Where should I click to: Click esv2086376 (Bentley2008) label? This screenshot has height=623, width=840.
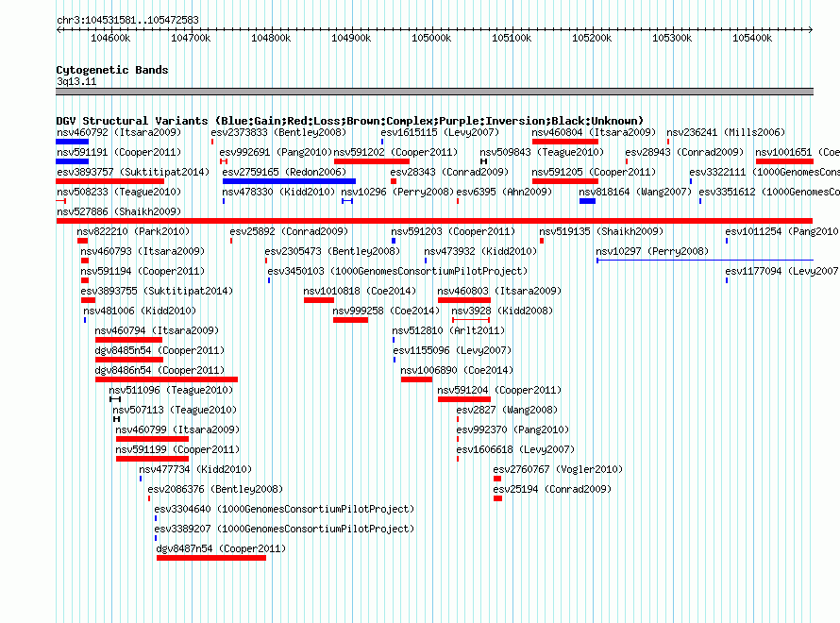click(x=215, y=489)
